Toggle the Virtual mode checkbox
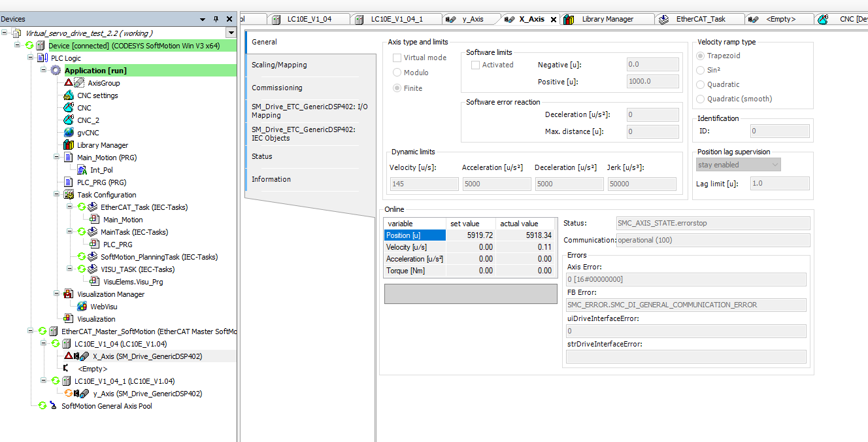Image resolution: width=868 pixels, height=442 pixels. click(397, 58)
